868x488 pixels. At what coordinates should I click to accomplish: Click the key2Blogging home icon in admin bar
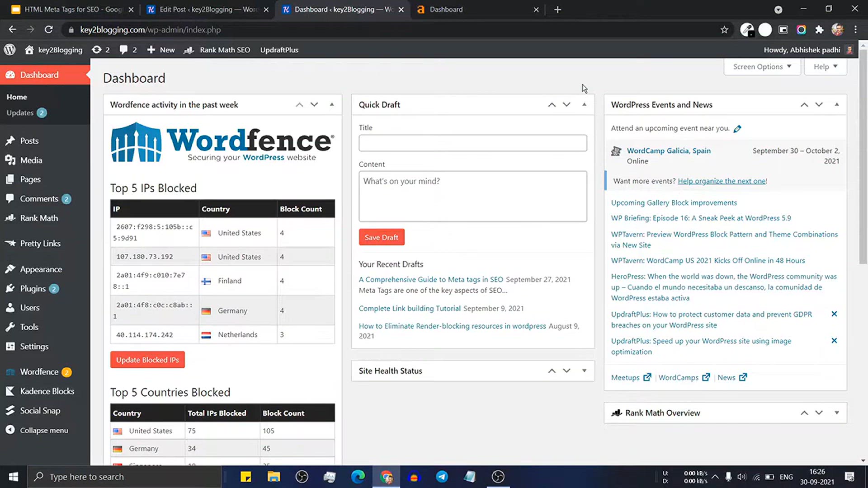tap(29, 50)
